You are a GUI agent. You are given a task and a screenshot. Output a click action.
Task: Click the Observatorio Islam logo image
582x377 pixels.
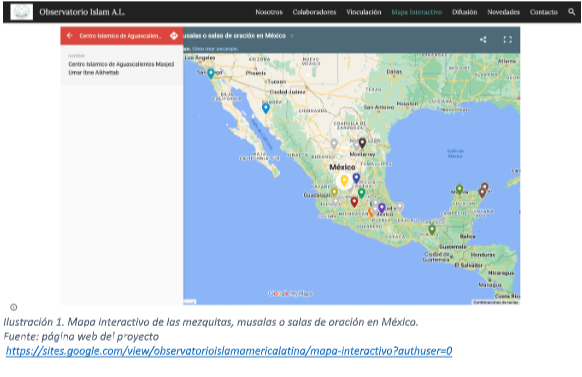click(21, 12)
